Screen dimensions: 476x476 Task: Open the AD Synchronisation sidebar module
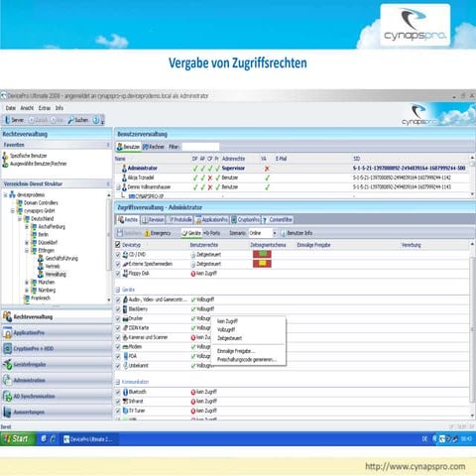[x=57, y=396]
